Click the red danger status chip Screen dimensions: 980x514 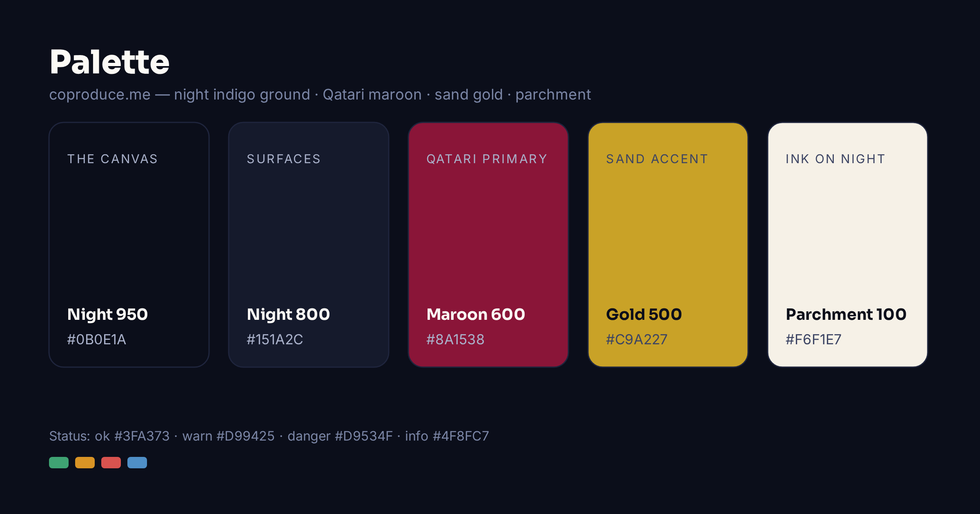(x=111, y=463)
